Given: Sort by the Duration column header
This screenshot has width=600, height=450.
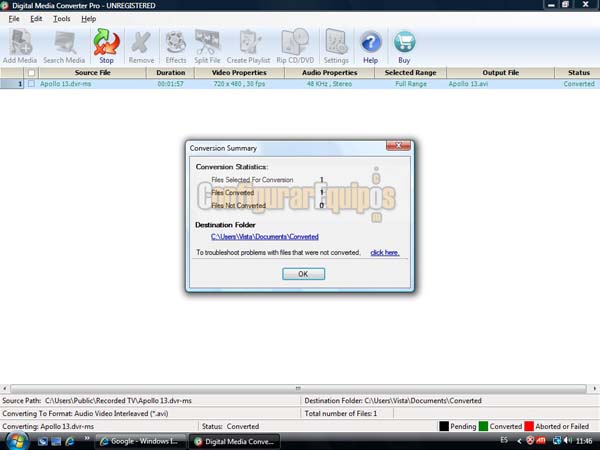Looking at the screenshot, I should click(x=170, y=73).
